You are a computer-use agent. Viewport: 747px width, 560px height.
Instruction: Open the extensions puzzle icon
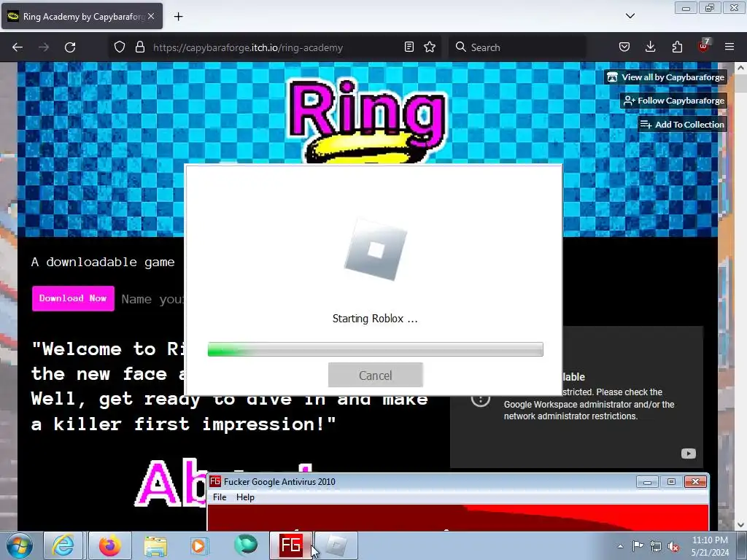click(x=677, y=47)
